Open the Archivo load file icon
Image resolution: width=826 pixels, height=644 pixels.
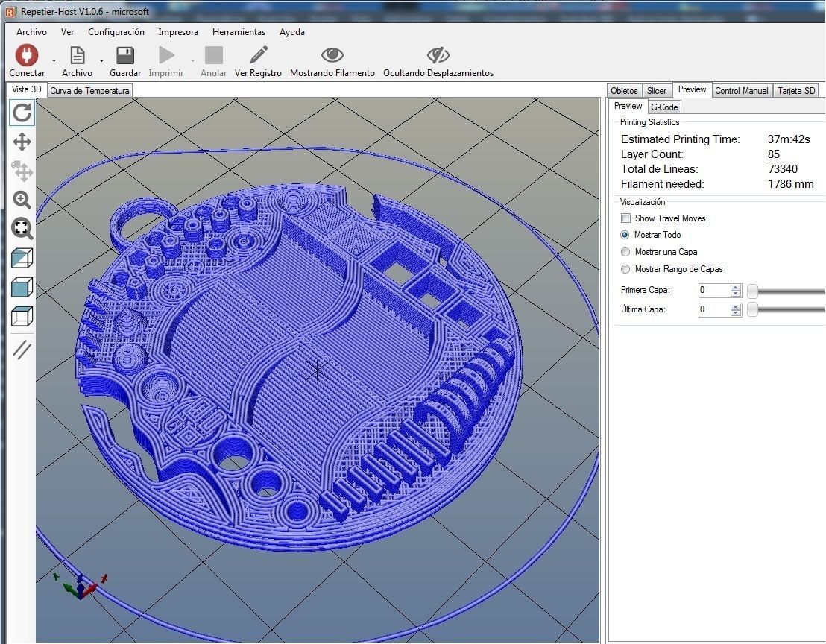coord(78,54)
